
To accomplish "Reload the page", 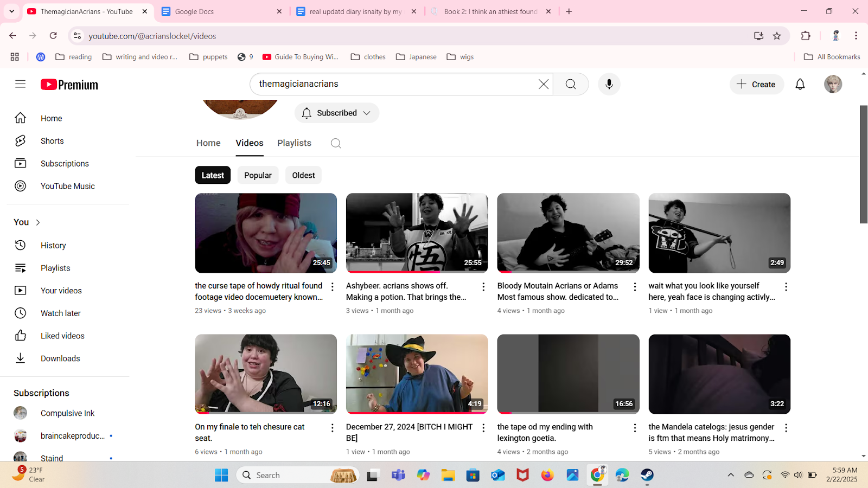I will pos(53,36).
